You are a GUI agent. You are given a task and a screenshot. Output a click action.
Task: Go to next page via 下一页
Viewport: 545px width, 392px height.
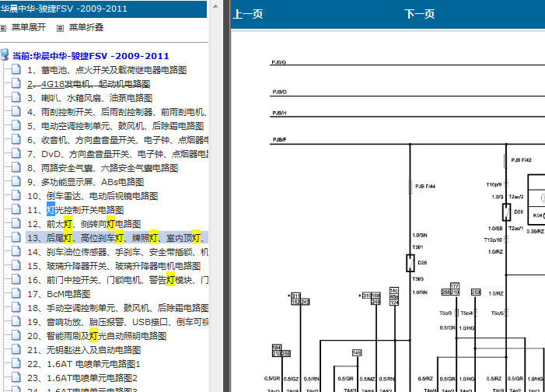coord(420,14)
